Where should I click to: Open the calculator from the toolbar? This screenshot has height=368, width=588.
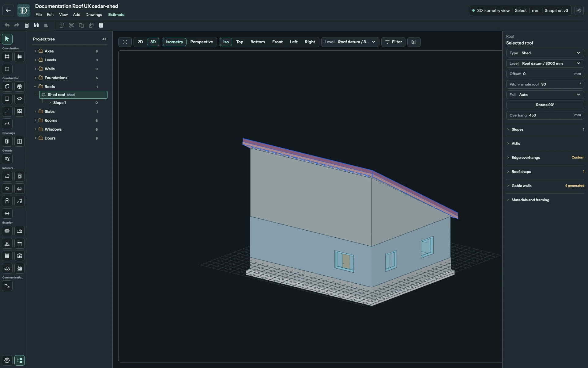pyautogui.click(x=27, y=25)
